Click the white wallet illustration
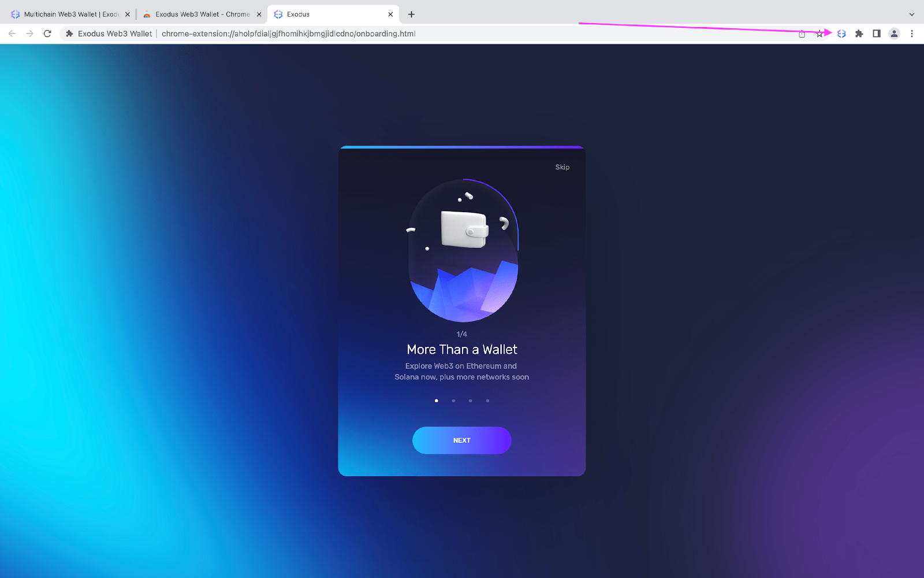 464,229
